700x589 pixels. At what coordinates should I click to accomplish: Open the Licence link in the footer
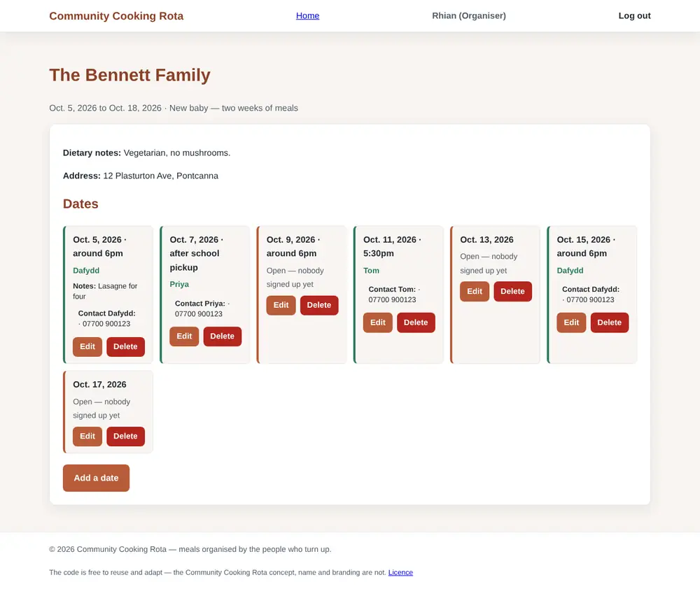[400, 572]
